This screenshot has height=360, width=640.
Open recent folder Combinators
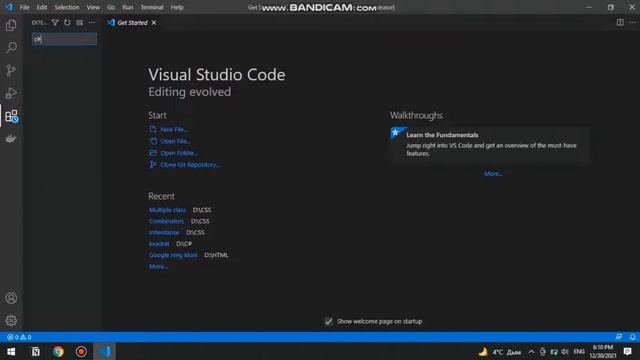coord(166,221)
